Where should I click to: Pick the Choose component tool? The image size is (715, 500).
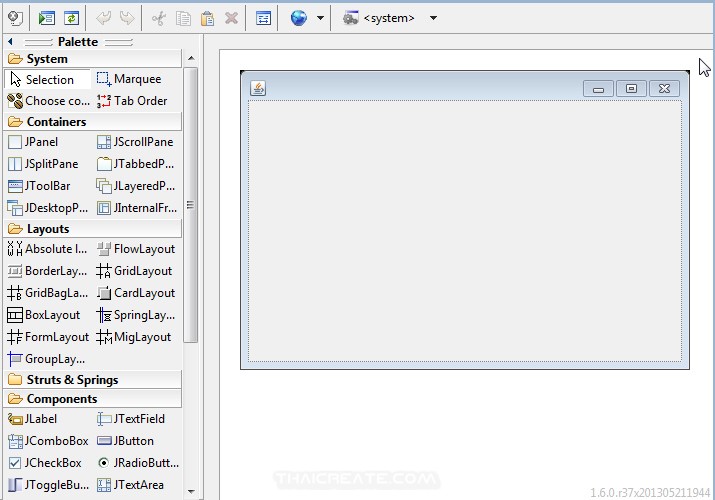[x=47, y=101]
